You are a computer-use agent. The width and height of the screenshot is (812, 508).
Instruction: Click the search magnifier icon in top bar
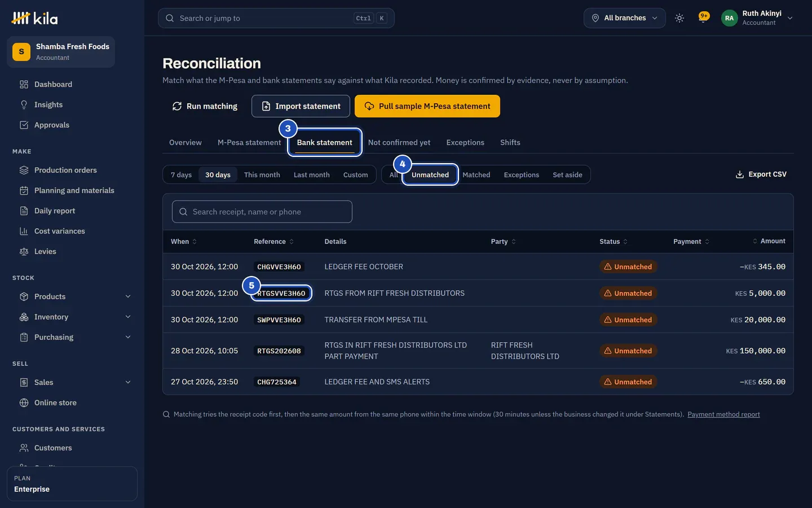170,18
